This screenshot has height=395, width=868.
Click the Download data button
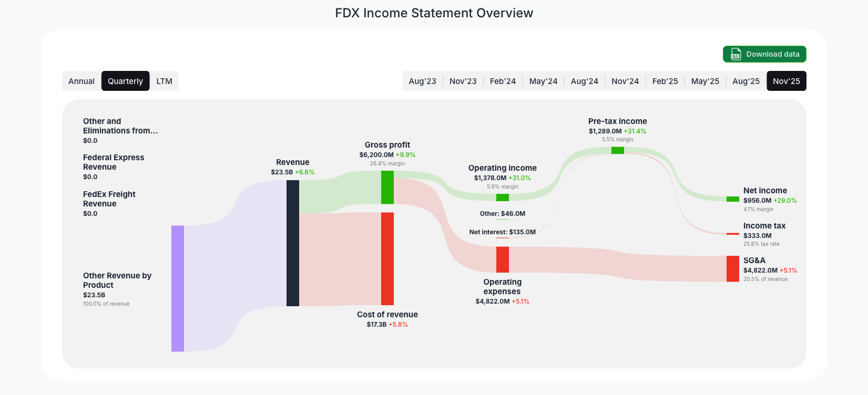tap(764, 54)
